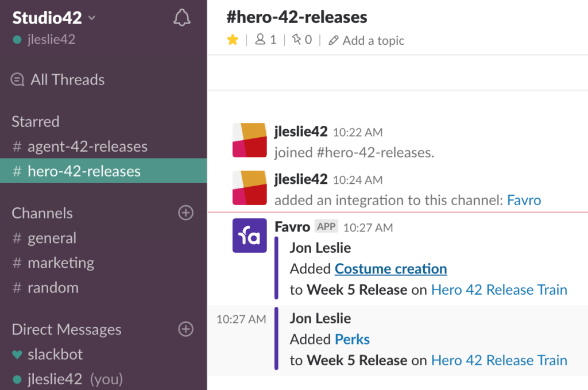Start a conversation via Direct Messages plus icon
This screenshot has height=390, width=588.
tap(185, 329)
